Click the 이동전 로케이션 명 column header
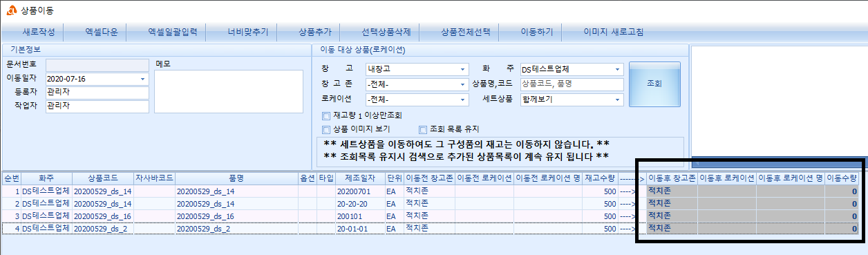This screenshot has width=868, height=255. click(x=547, y=178)
